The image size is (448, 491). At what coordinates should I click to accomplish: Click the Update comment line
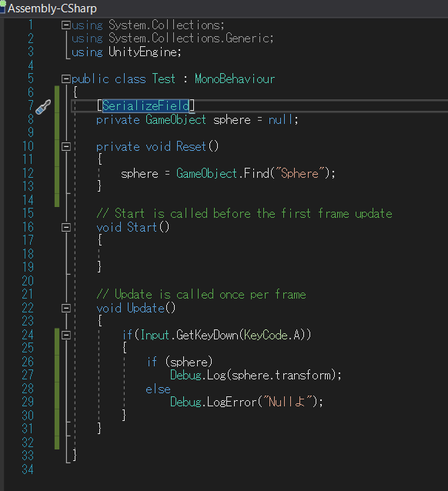[x=201, y=294]
